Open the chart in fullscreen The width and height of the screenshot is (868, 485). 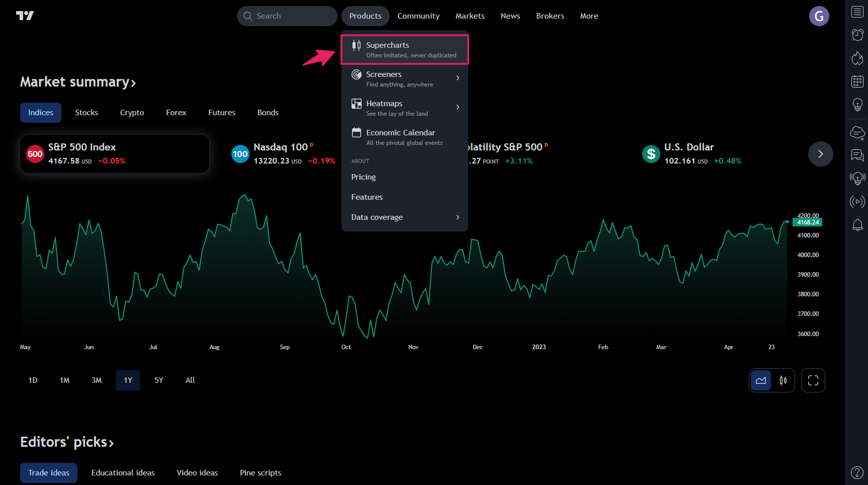coord(813,380)
